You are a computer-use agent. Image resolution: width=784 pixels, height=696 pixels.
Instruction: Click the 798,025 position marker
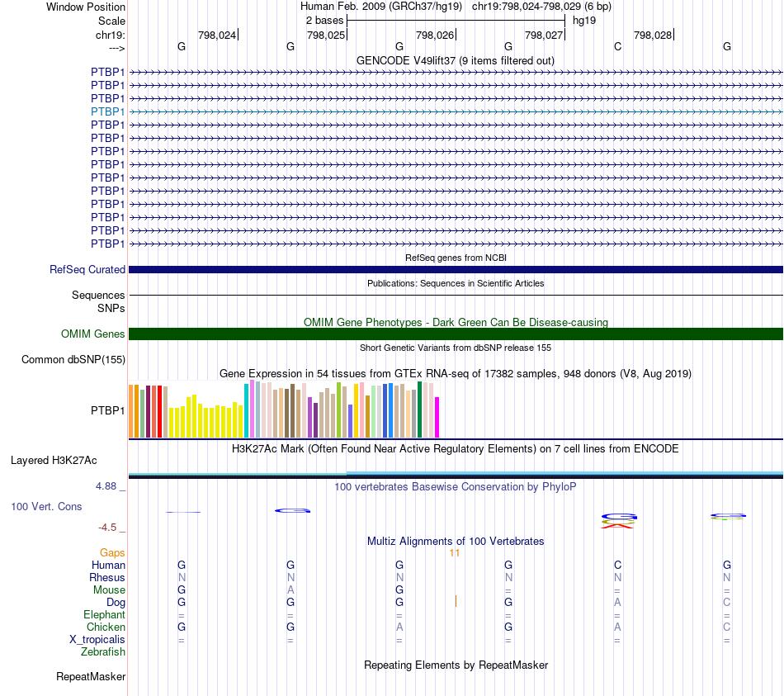click(x=327, y=35)
